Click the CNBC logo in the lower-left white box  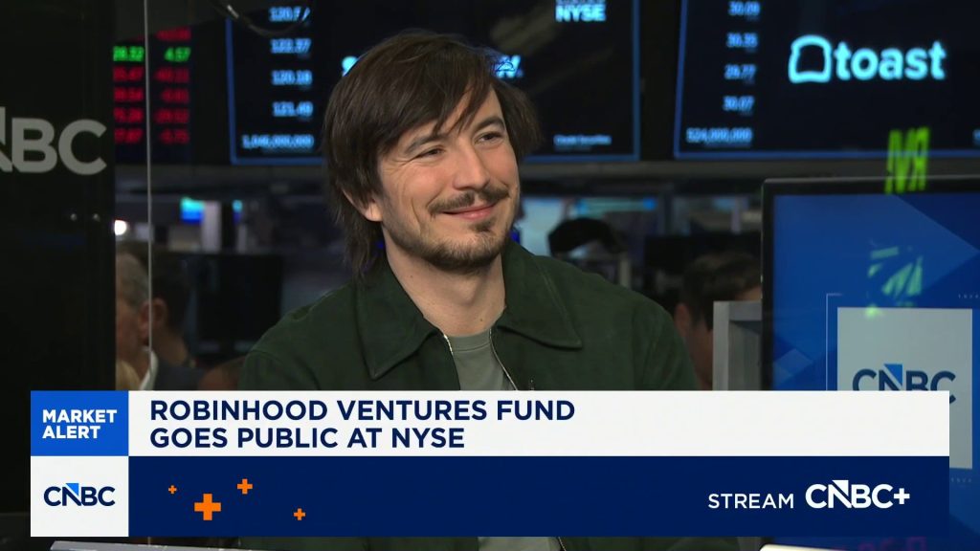pos(79,496)
